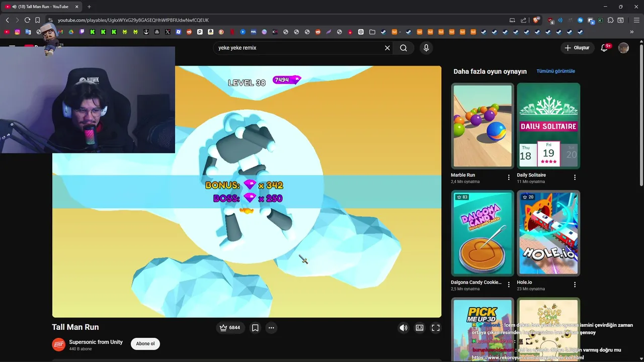Open the game's three-dot more menu
Viewport: 644px width, 362px height.
[271, 328]
